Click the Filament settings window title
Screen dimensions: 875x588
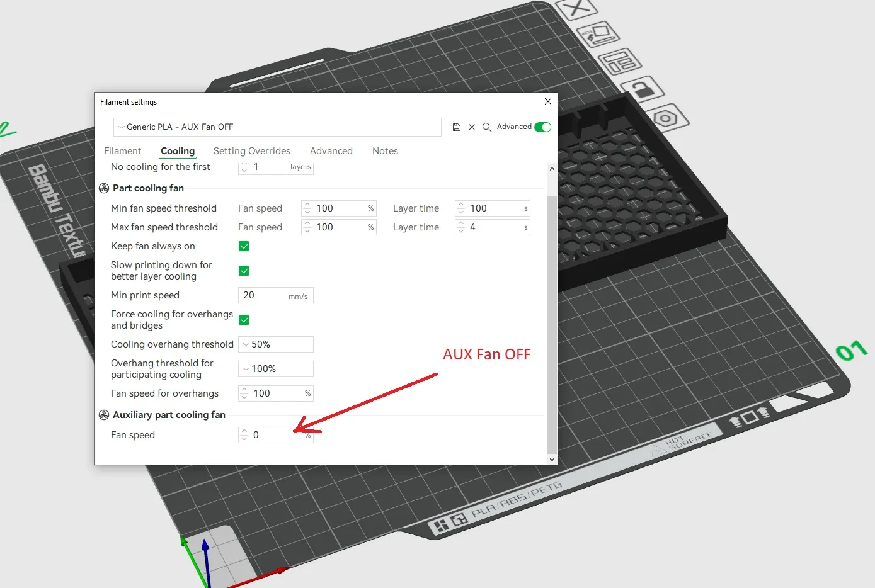tap(129, 102)
